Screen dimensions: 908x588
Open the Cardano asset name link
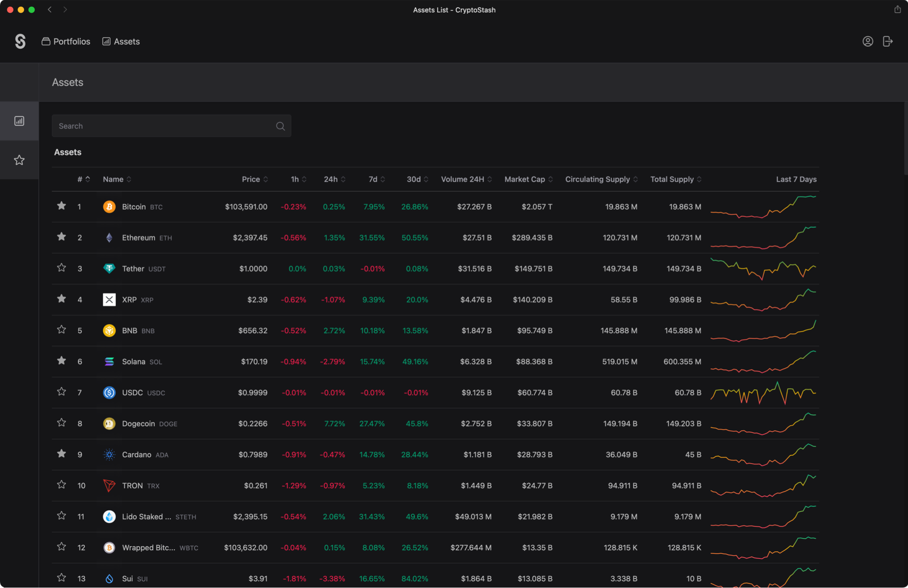[137, 455]
